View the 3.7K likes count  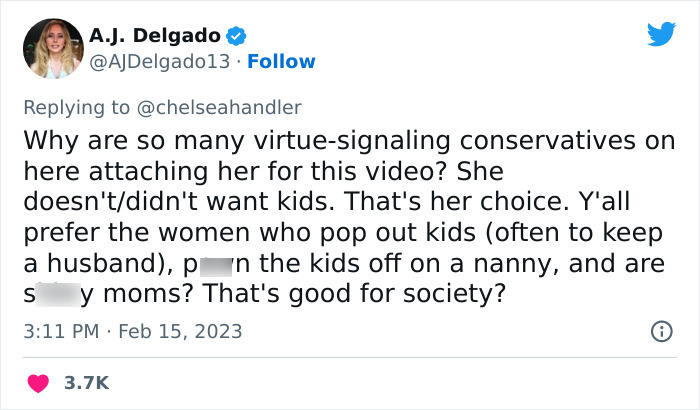(87, 382)
